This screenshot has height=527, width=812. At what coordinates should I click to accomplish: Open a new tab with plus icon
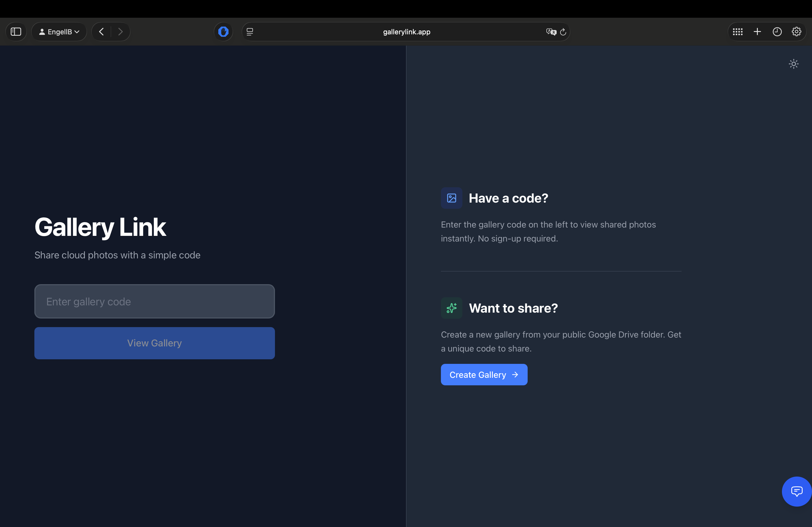click(757, 32)
